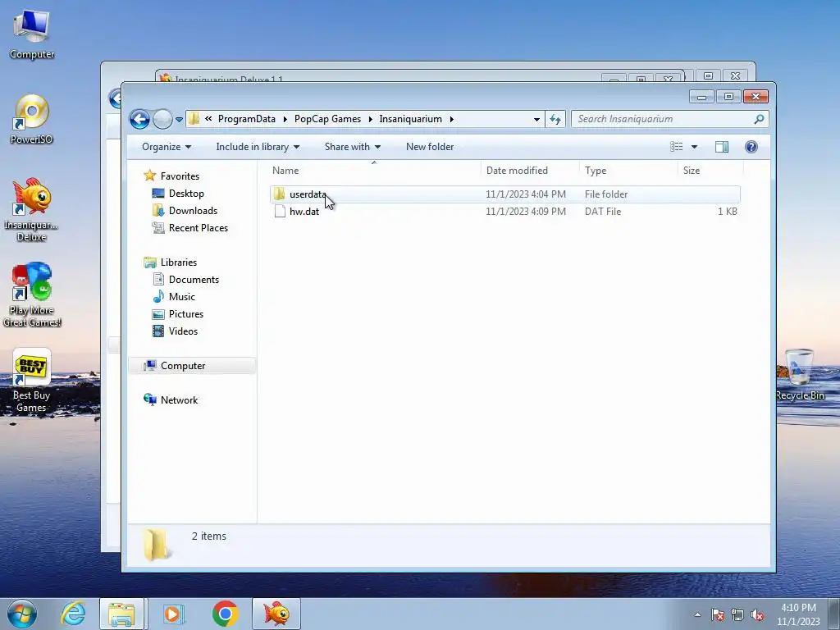Screen dimensions: 840x630
Task: Open the Pictures library
Action: pos(186,314)
